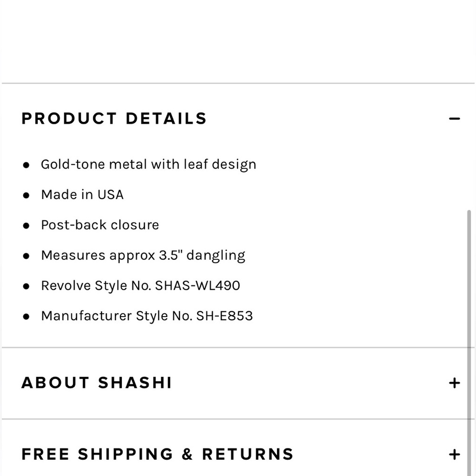The width and height of the screenshot is (476, 476).
Task: Click the bullet point beside Post-back closure
Action: pyautogui.click(x=26, y=226)
